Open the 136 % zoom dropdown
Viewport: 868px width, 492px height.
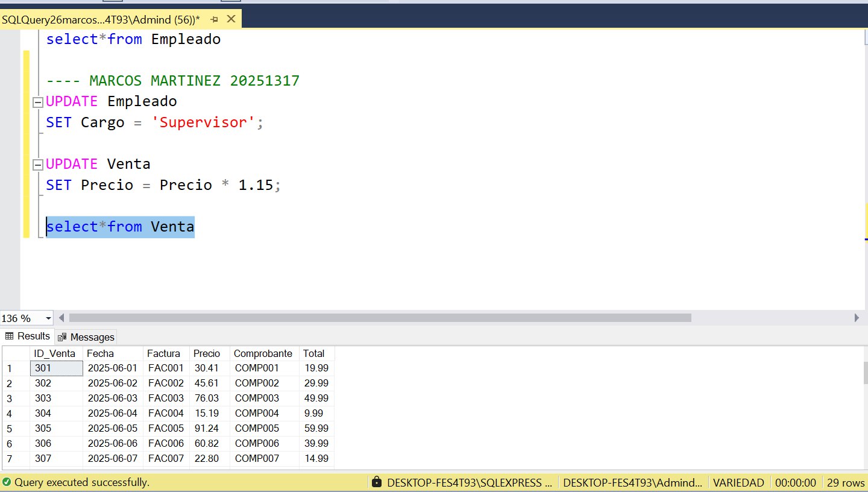point(48,318)
